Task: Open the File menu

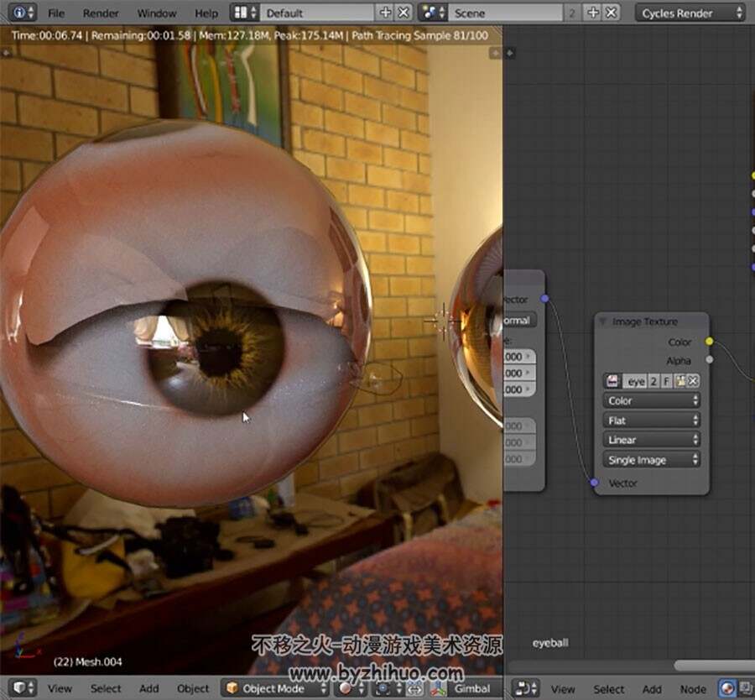Action: tap(56, 13)
